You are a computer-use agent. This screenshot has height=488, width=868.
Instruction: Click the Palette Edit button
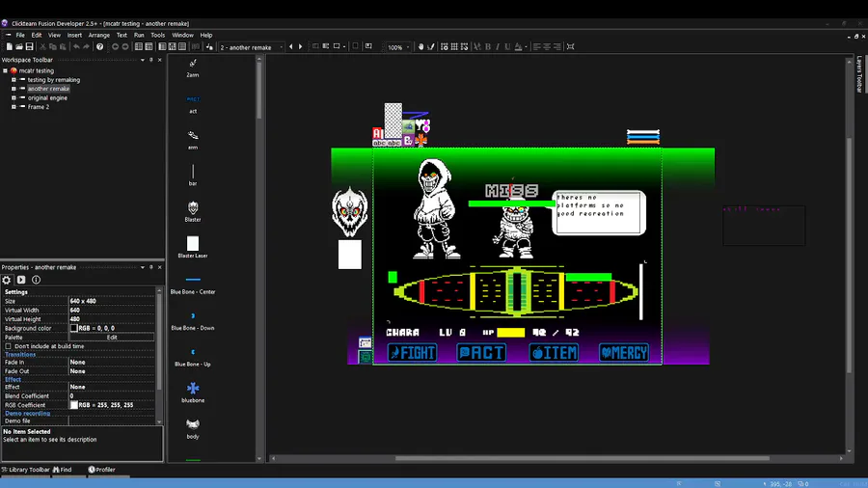coord(112,337)
